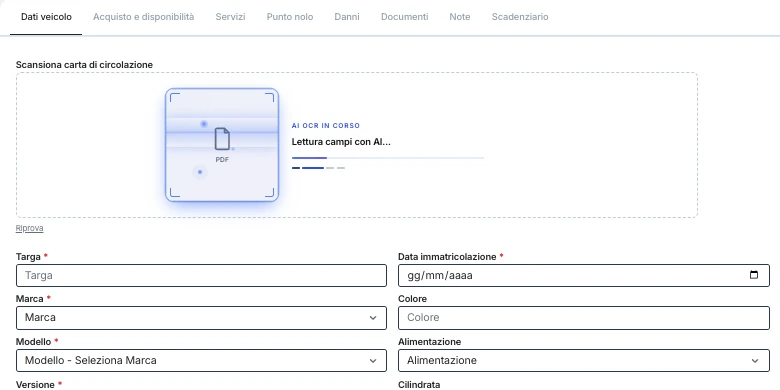Switch to Acquisto e disponibilità tab
780x390 pixels.
pyautogui.click(x=144, y=17)
